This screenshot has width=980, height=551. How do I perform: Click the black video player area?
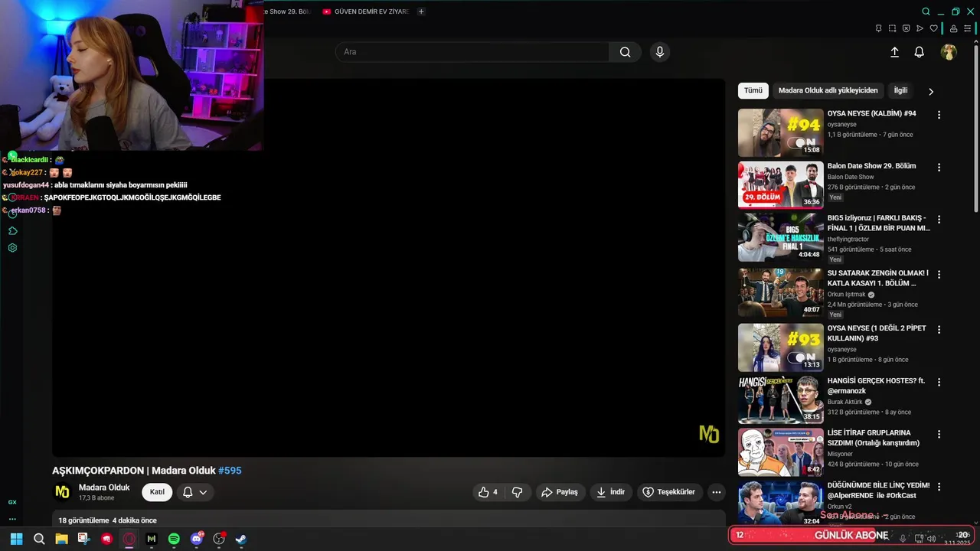coord(388,268)
